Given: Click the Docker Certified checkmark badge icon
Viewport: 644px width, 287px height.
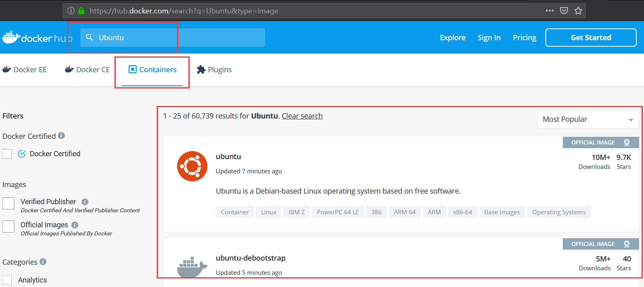Looking at the screenshot, I should (x=22, y=154).
